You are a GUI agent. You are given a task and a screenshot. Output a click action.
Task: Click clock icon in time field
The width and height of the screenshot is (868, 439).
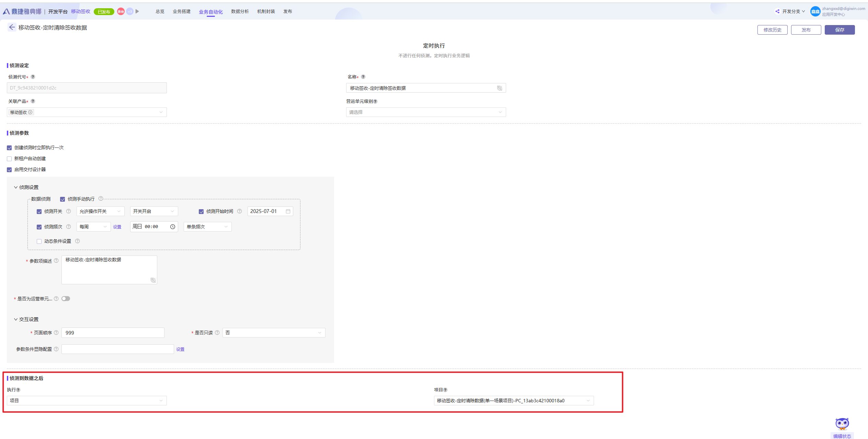(x=173, y=227)
